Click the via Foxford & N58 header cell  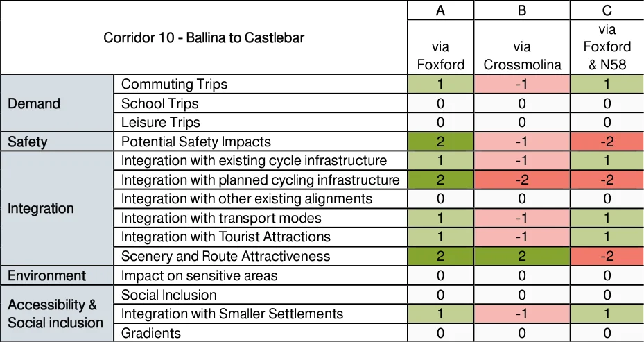pyautogui.click(x=607, y=47)
